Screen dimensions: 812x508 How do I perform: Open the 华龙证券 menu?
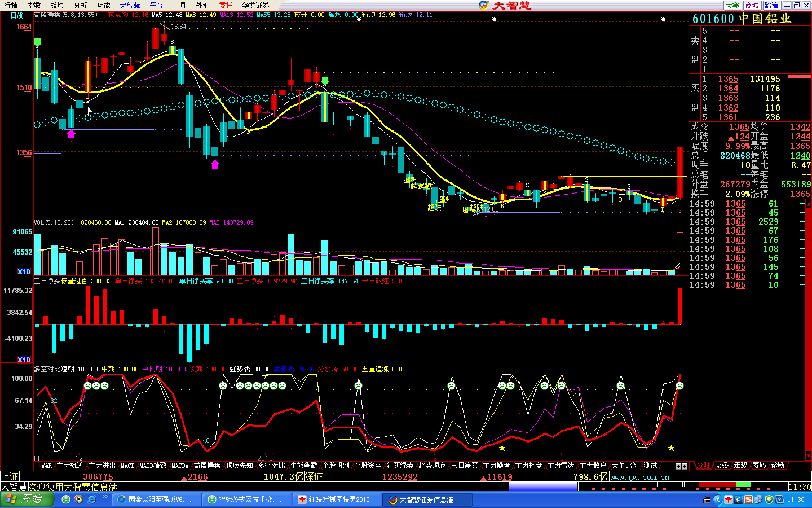point(256,6)
